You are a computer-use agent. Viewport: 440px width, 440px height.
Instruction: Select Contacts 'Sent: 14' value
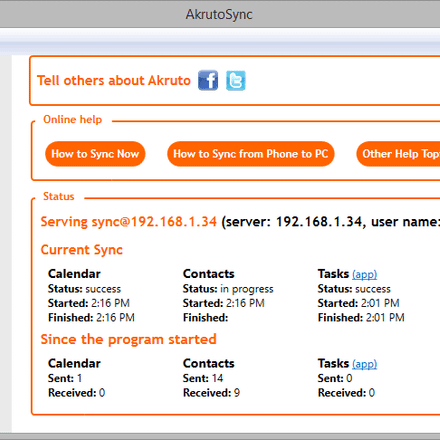(203, 378)
